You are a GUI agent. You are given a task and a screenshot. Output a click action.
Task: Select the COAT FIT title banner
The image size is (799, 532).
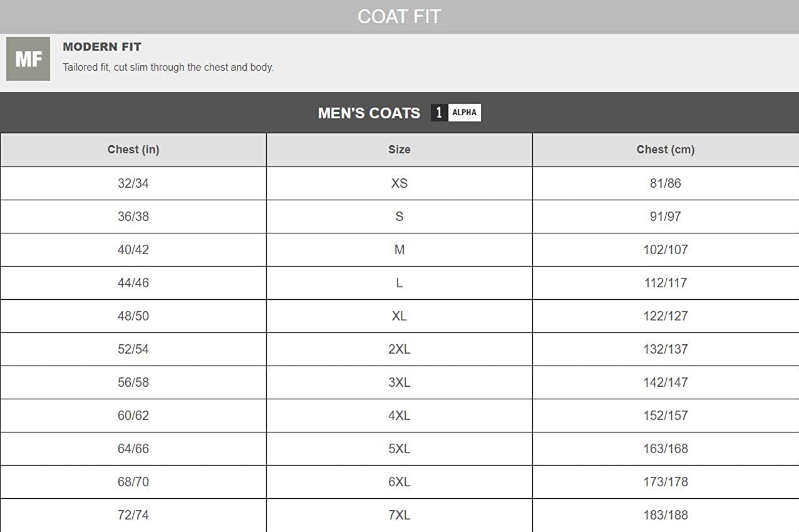(x=399, y=16)
